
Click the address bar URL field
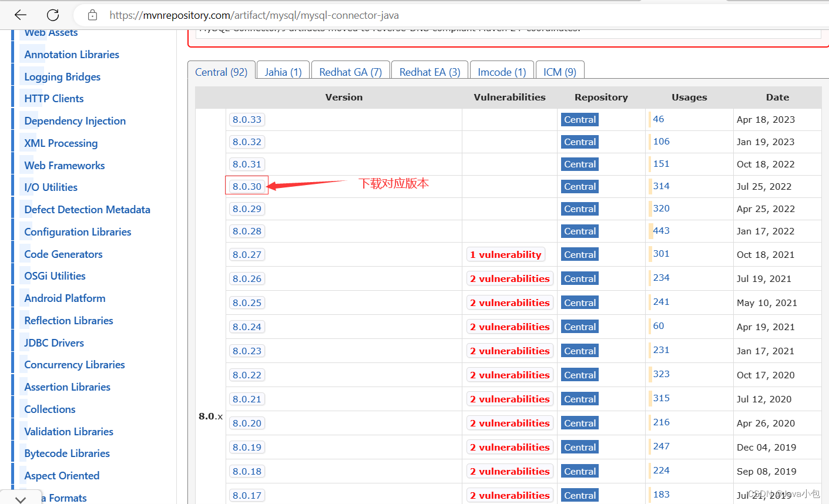click(x=254, y=15)
